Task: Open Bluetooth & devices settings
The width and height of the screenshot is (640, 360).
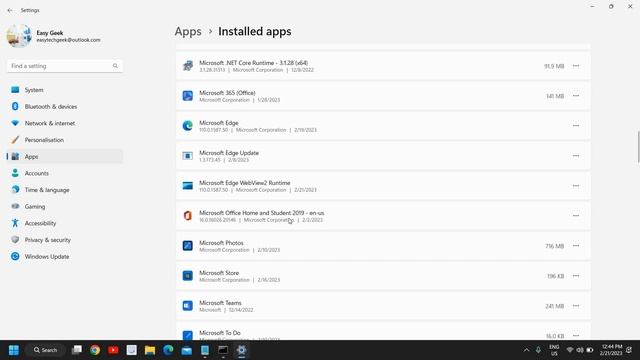Action: [x=64, y=107]
